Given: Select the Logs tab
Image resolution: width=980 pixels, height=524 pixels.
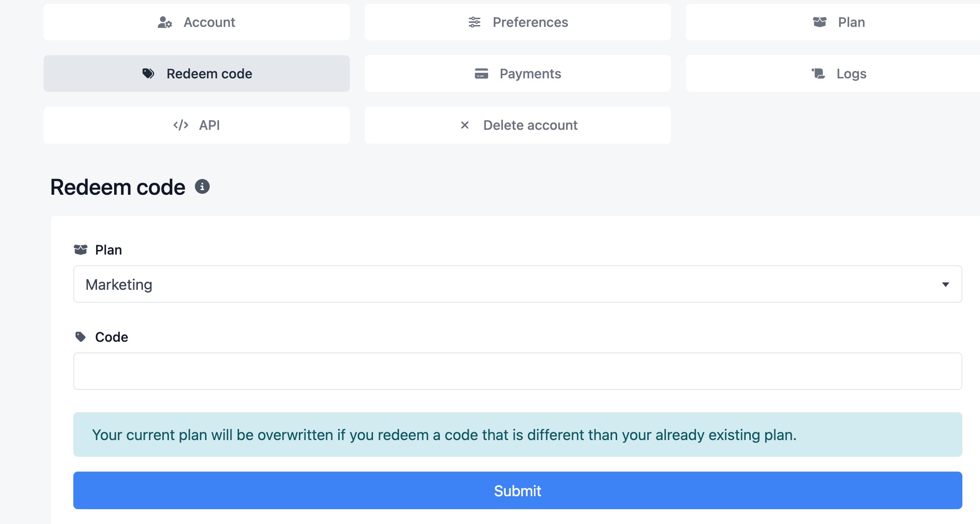Looking at the screenshot, I should (x=833, y=74).
